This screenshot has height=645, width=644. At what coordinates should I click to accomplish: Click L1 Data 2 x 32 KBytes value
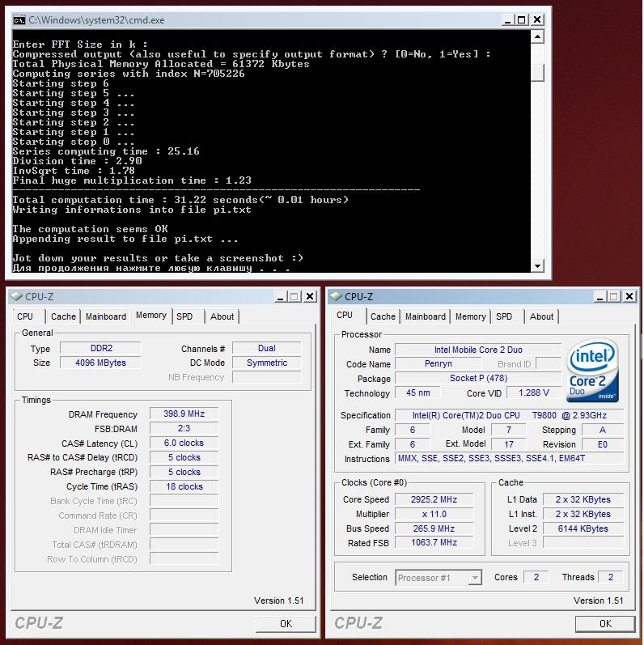(x=583, y=499)
